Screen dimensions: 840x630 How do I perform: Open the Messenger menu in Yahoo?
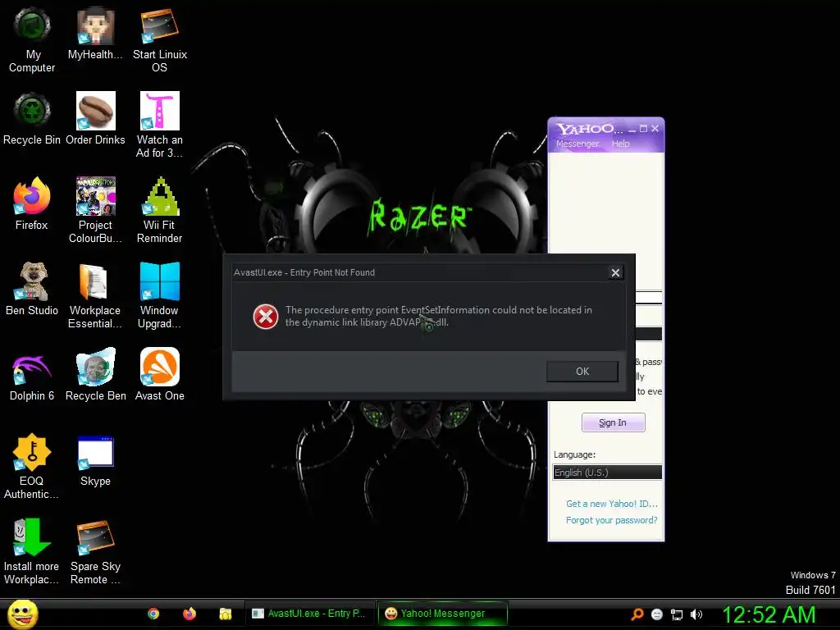coord(577,144)
